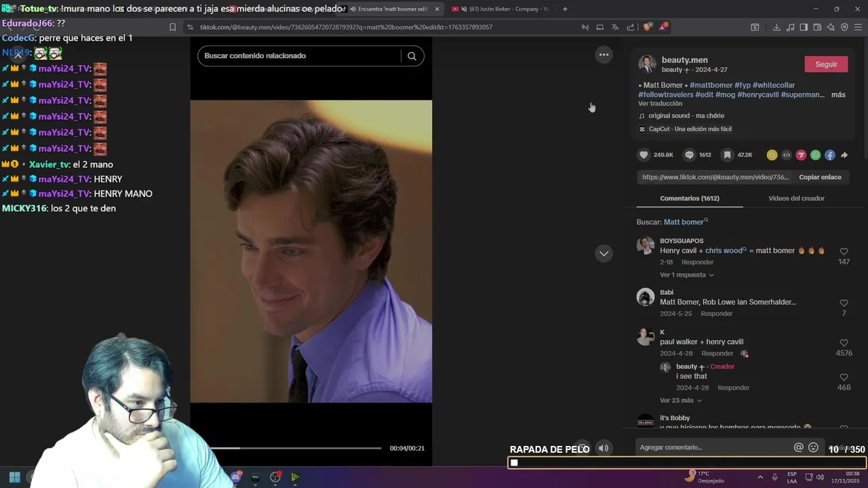Click the 'chris wood' search link in comment

(x=726, y=251)
